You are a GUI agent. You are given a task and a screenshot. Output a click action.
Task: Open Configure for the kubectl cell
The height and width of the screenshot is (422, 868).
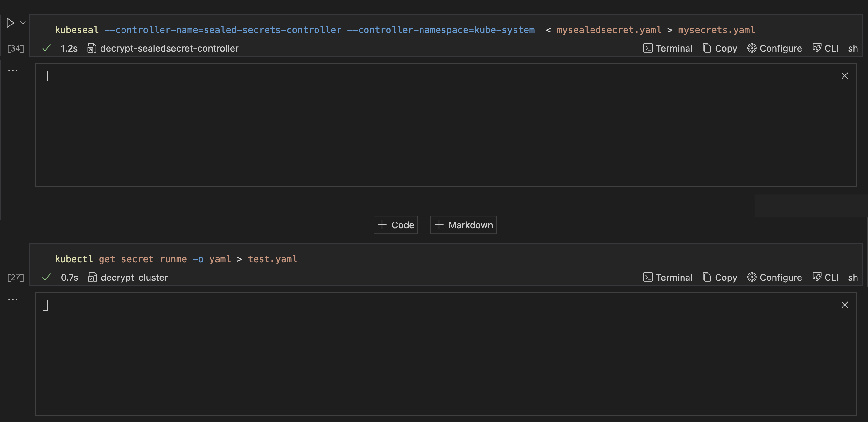pos(774,278)
